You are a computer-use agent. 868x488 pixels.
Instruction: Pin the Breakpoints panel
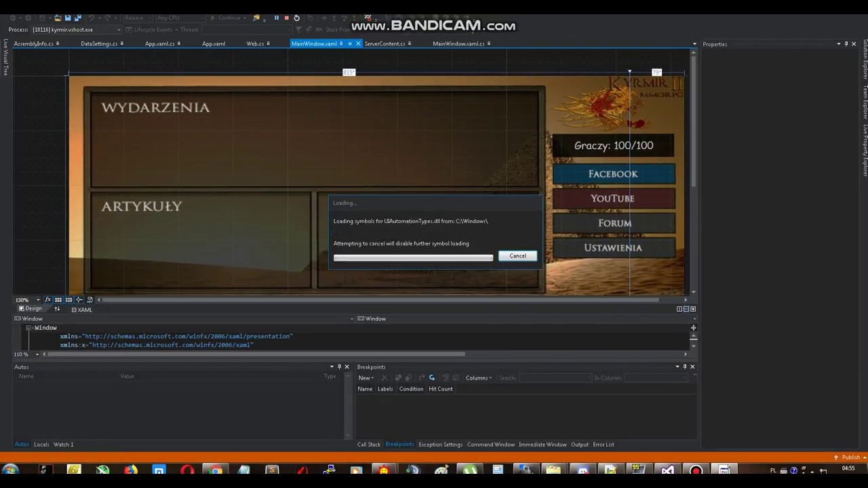[684, 367]
